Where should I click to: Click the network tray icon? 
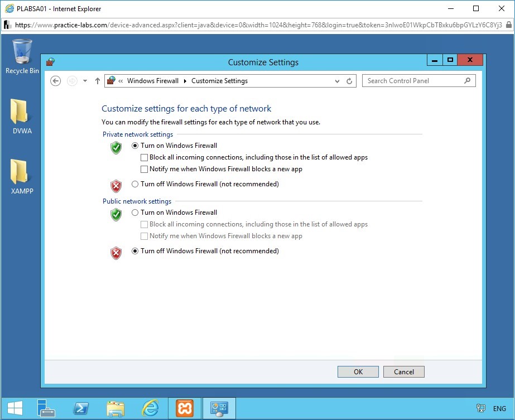[480, 408]
